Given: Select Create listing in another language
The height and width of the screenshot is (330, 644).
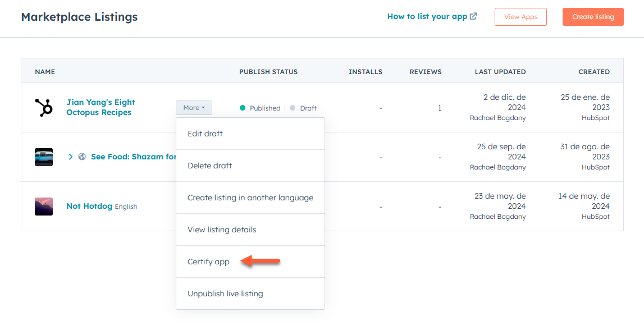Looking at the screenshot, I should pyautogui.click(x=250, y=198).
